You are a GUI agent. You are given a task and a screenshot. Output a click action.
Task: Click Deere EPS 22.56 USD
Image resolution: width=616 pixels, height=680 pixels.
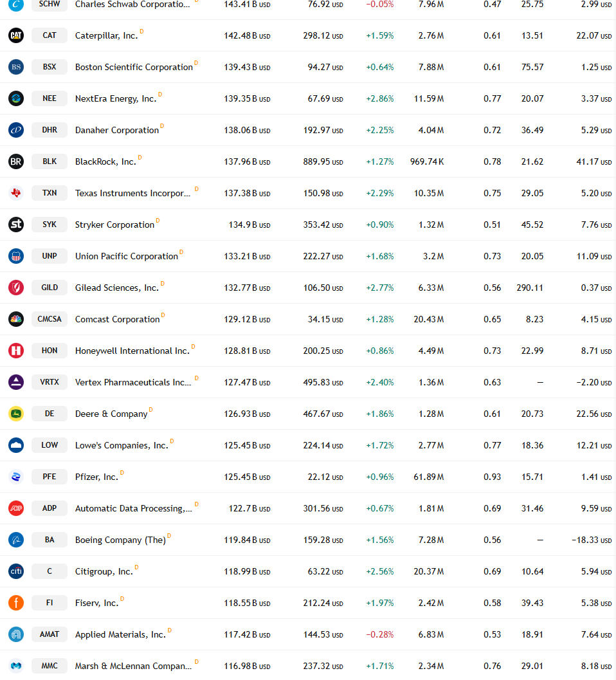tap(594, 414)
